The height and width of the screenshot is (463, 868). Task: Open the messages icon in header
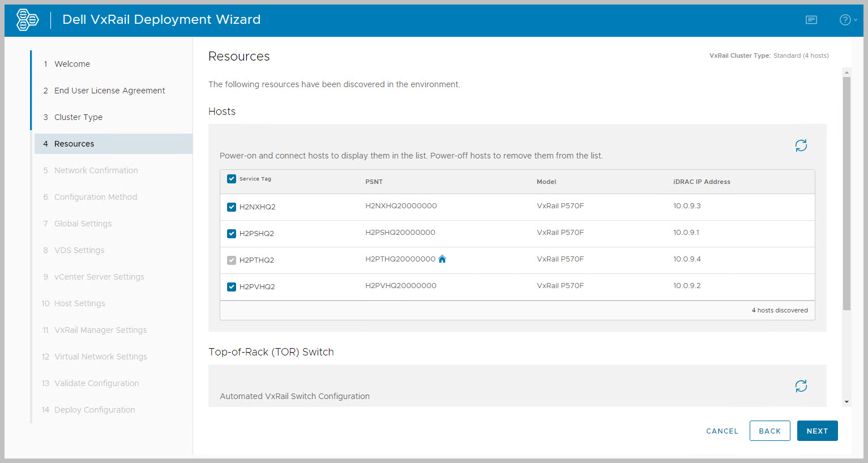811,20
